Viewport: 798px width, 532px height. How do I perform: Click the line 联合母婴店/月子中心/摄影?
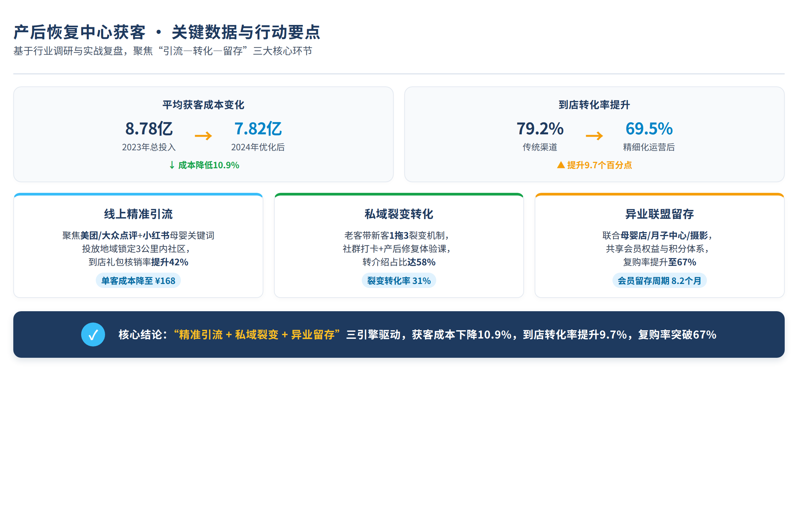click(657, 235)
